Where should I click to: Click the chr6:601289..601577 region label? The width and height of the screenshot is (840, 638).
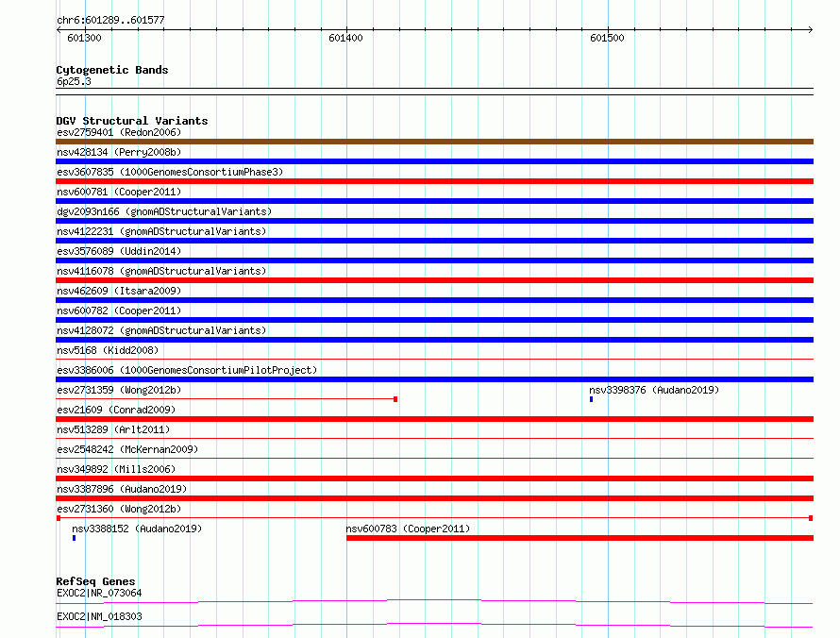pyautogui.click(x=110, y=21)
